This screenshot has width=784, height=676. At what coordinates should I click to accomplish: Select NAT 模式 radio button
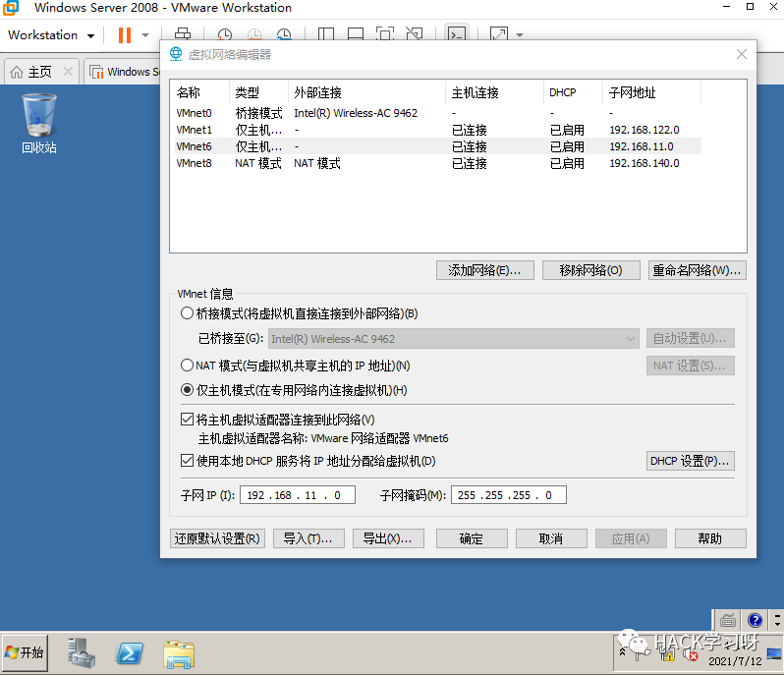pos(187,365)
